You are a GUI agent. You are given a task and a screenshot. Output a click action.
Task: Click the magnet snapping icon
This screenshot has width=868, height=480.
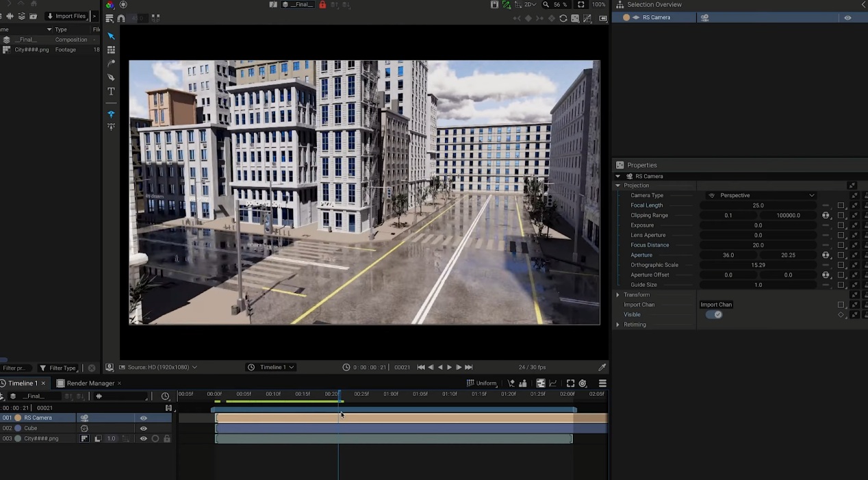(122, 18)
